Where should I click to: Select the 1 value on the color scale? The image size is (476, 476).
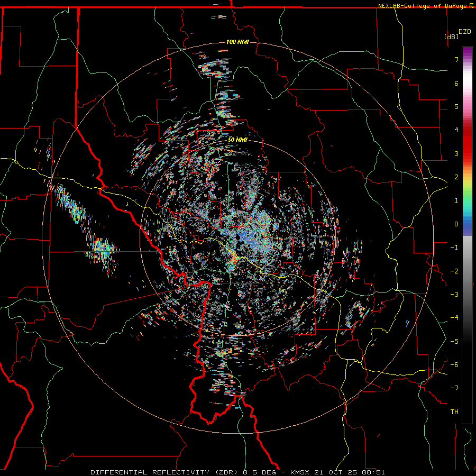(x=456, y=200)
